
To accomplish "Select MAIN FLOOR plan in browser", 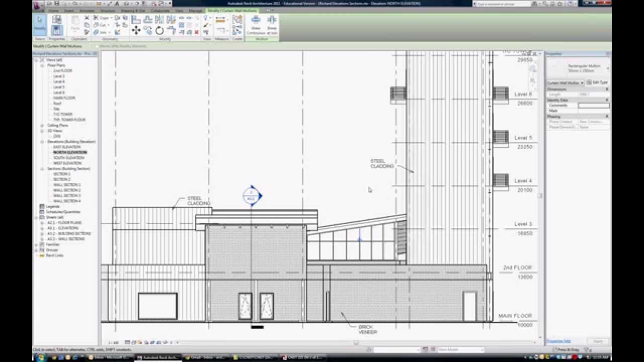I will (64, 98).
